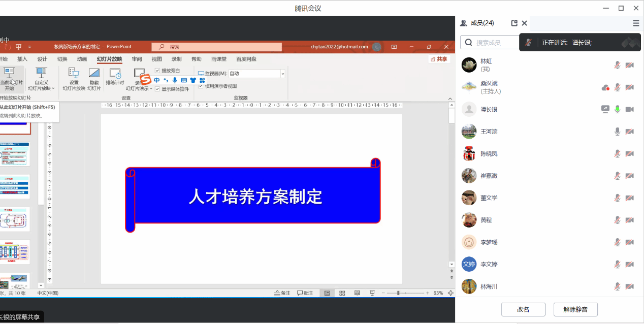Click the 解除静音 unmute button

coord(575,309)
